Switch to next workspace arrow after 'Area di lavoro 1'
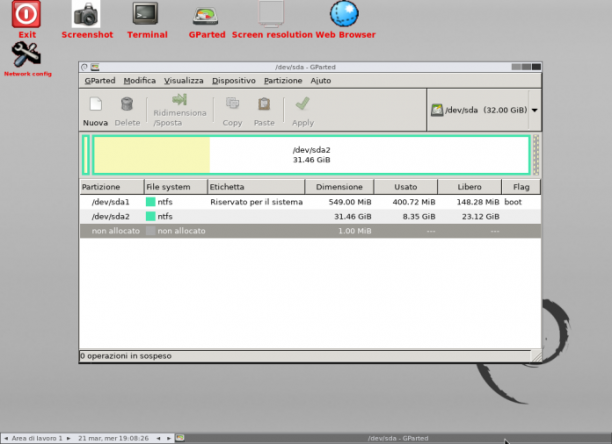Screen dimensions: 612x444 tap(68, 439)
